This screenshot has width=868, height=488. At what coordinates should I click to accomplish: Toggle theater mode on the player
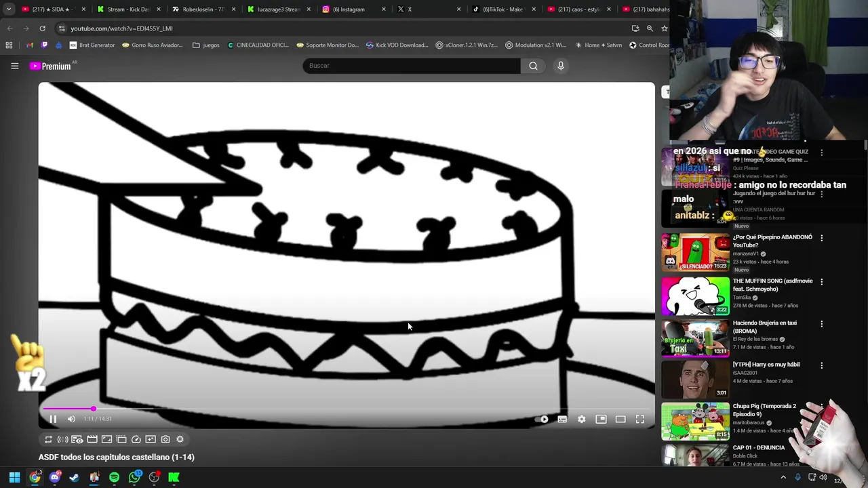[x=620, y=419]
